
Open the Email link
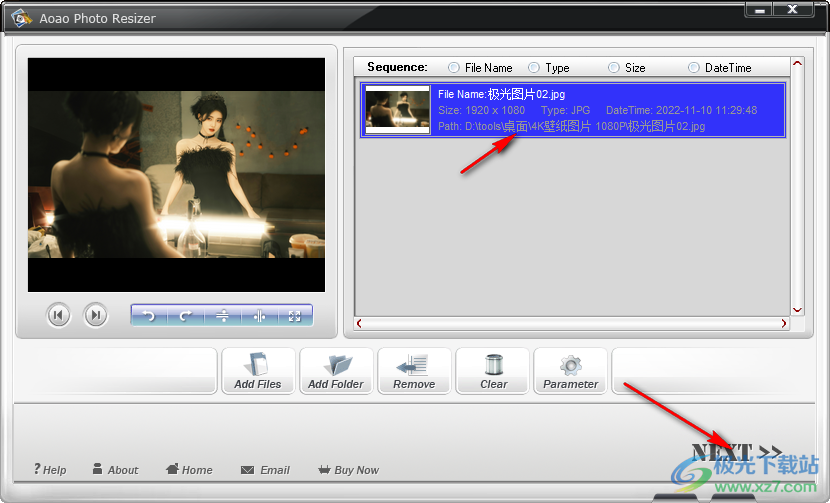265,470
